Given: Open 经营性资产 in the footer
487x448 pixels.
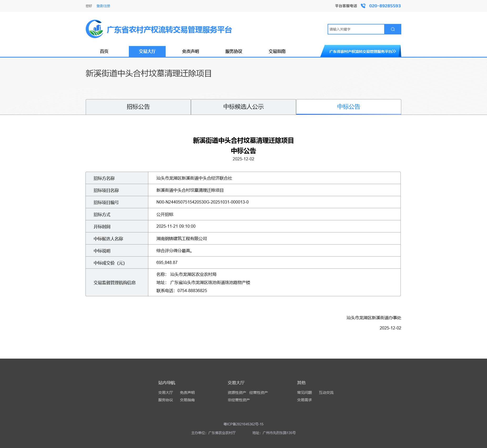Looking at the screenshot, I should pyautogui.click(x=258, y=392).
